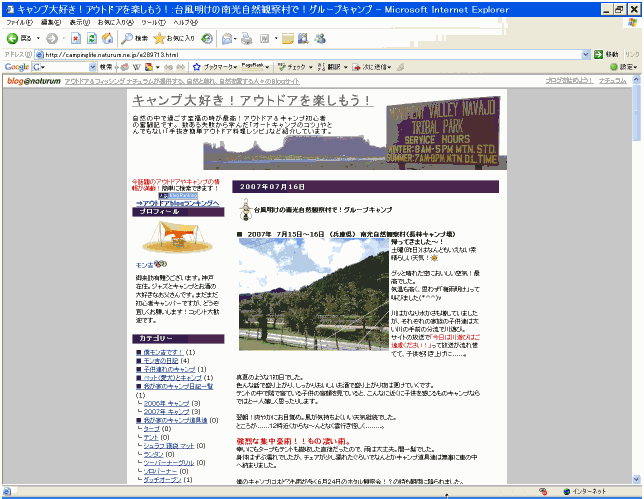The width and height of the screenshot is (644, 499).
Task: Open category 2007年 キャンプ link
Action: coord(166,412)
